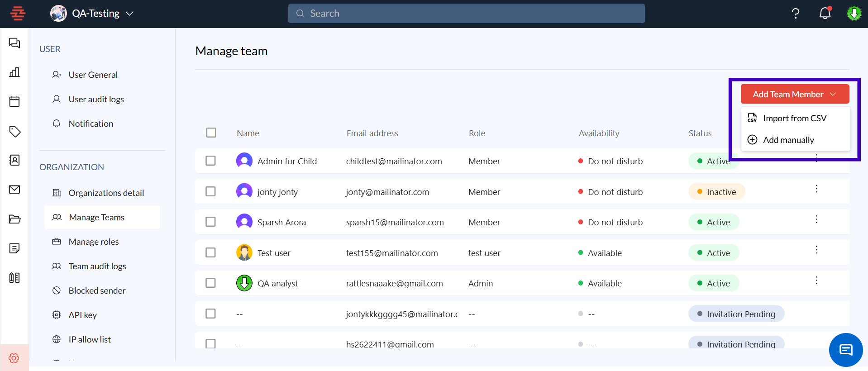Select the checkbox for Sparsh Arora

pos(210,222)
